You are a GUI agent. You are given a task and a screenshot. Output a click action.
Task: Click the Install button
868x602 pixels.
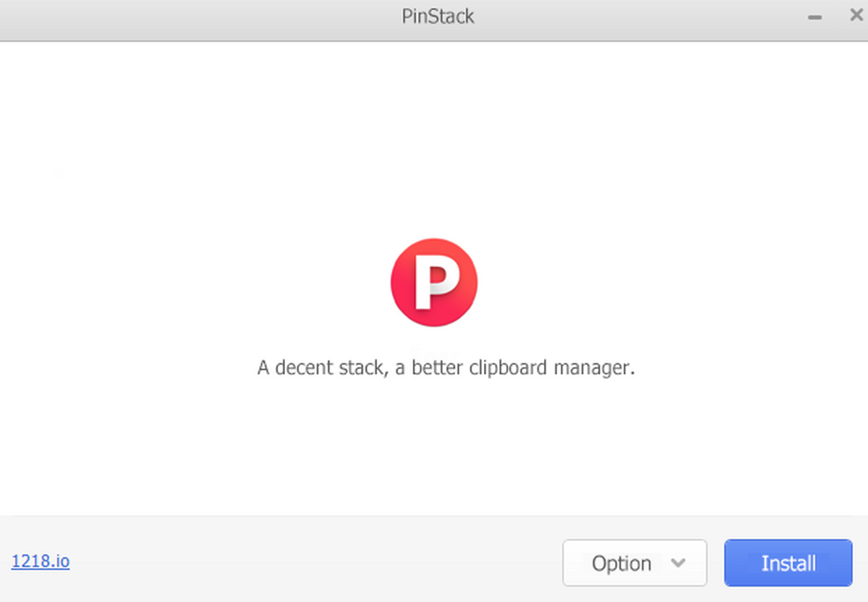click(x=788, y=563)
